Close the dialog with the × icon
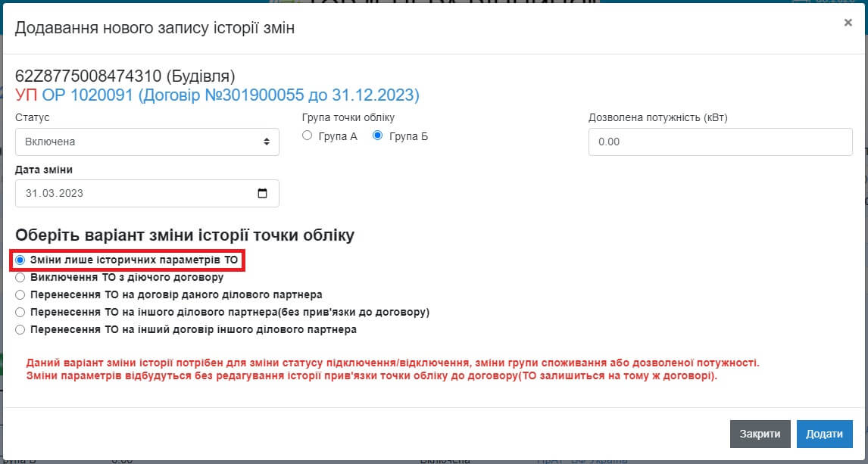 [x=848, y=23]
